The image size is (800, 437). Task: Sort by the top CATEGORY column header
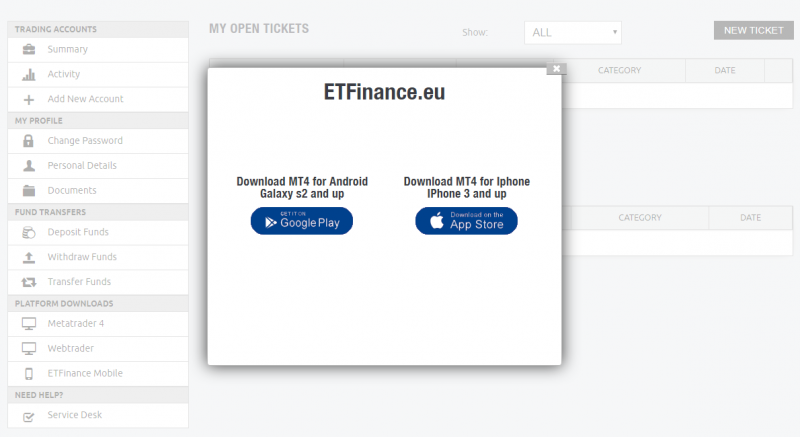(619, 70)
